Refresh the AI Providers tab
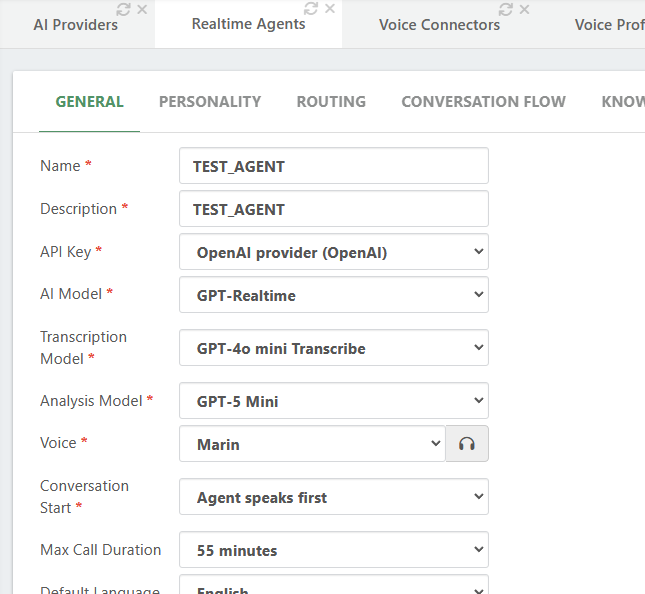645x594 pixels. coord(123,9)
